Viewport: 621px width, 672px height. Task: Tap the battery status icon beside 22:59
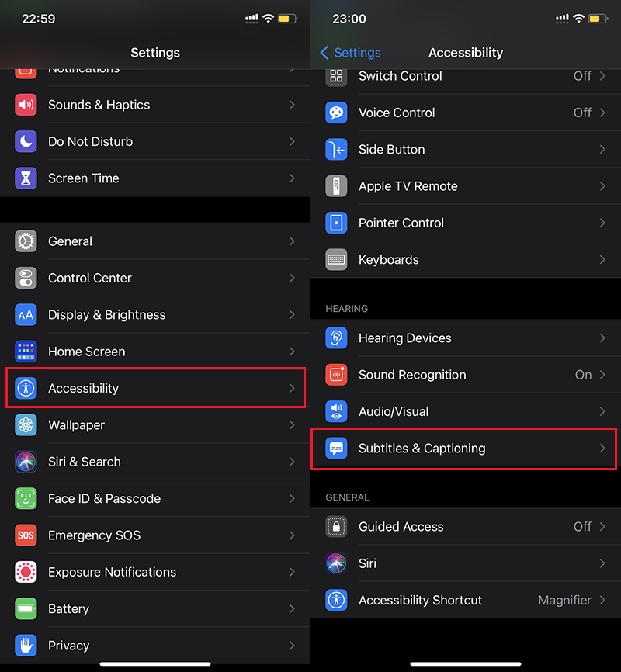click(288, 19)
